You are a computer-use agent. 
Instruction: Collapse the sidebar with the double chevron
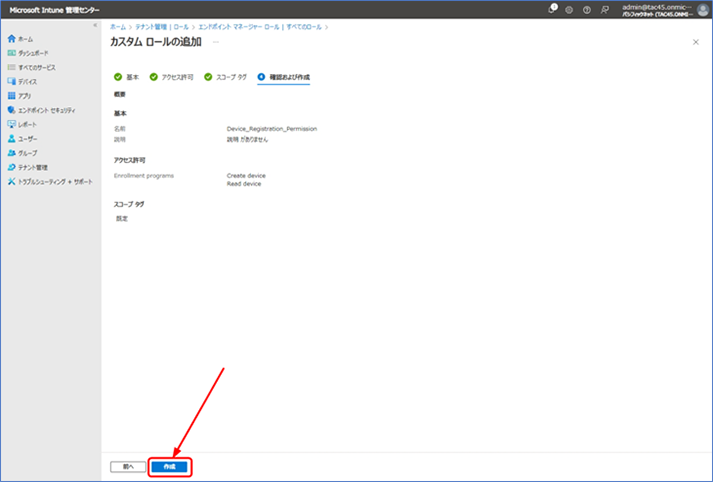[x=95, y=25]
